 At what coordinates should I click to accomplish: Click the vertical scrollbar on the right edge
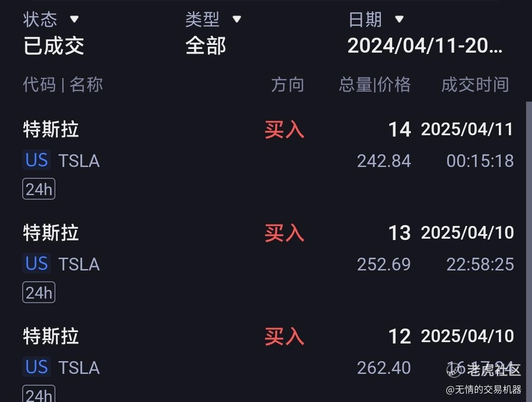[529, 252]
